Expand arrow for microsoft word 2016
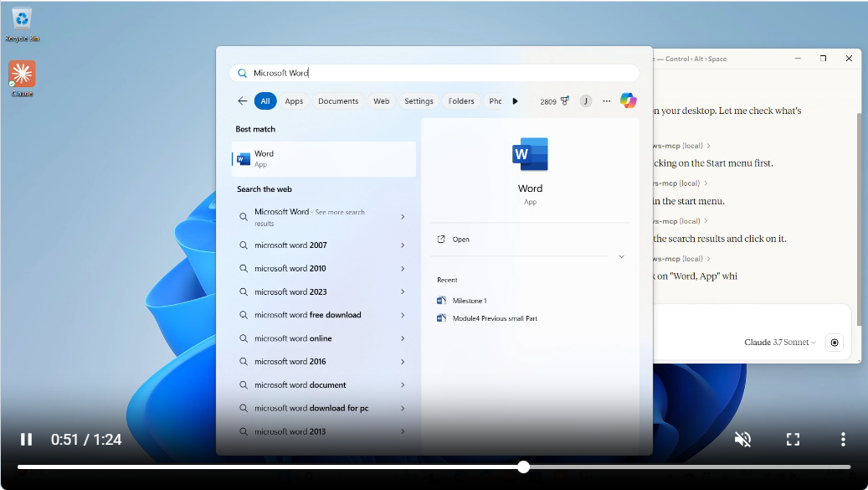 click(403, 362)
